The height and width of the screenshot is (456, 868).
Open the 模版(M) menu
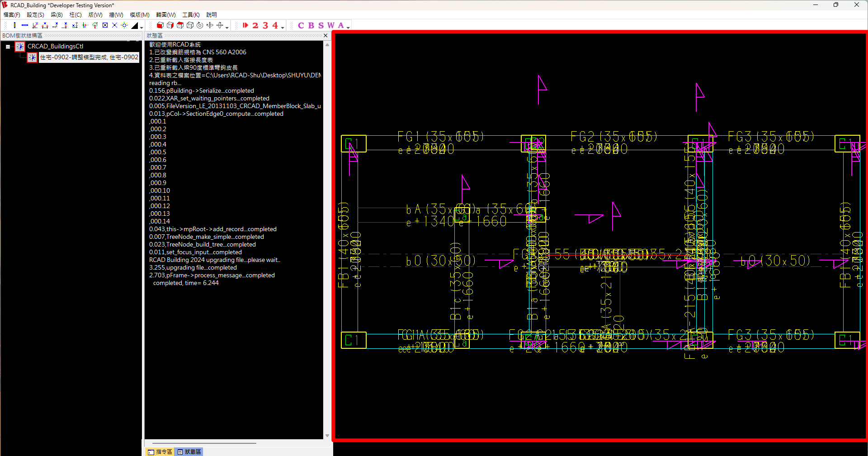[140, 15]
